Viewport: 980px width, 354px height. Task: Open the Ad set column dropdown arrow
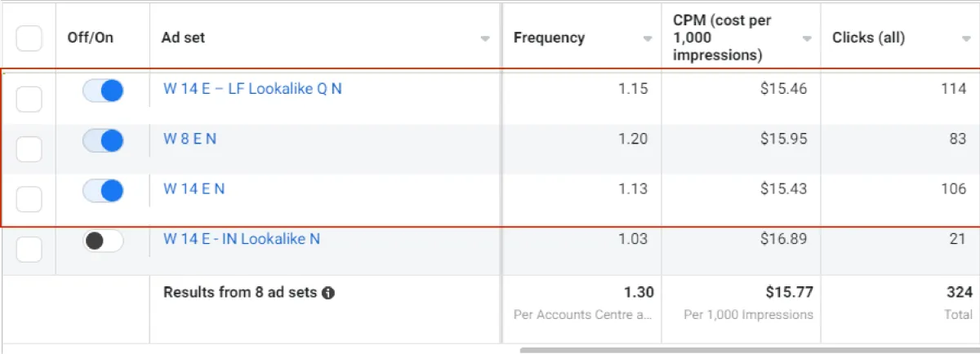coord(485,38)
